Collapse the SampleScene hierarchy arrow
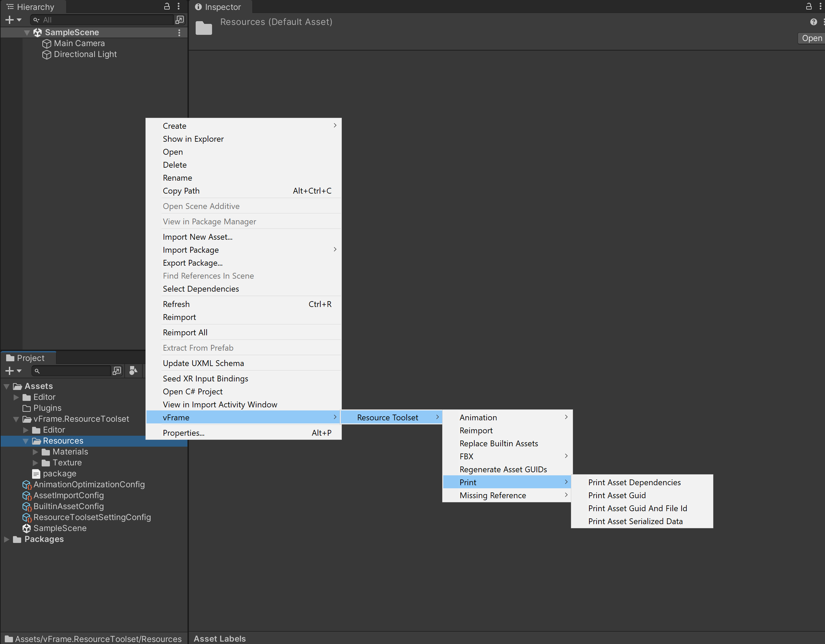This screenshot has width=825, height=644. tap(27, 33)
